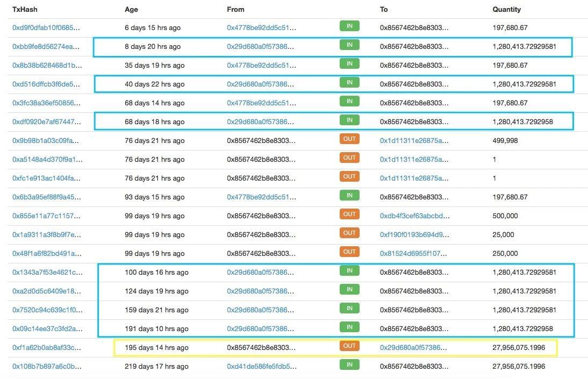Open transaction hash 0xdf0920e7af67447…
588x379 pixels.
[x=47, y=121]
